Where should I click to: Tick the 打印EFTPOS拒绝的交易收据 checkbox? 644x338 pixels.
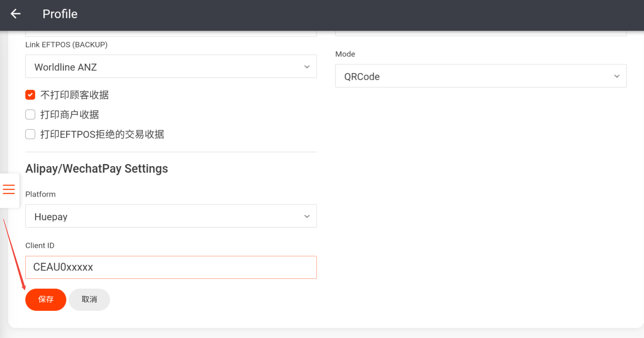30,134
